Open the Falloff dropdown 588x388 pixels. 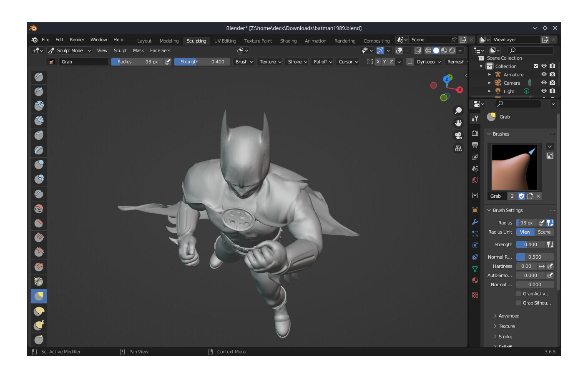(x=323, y=62)
